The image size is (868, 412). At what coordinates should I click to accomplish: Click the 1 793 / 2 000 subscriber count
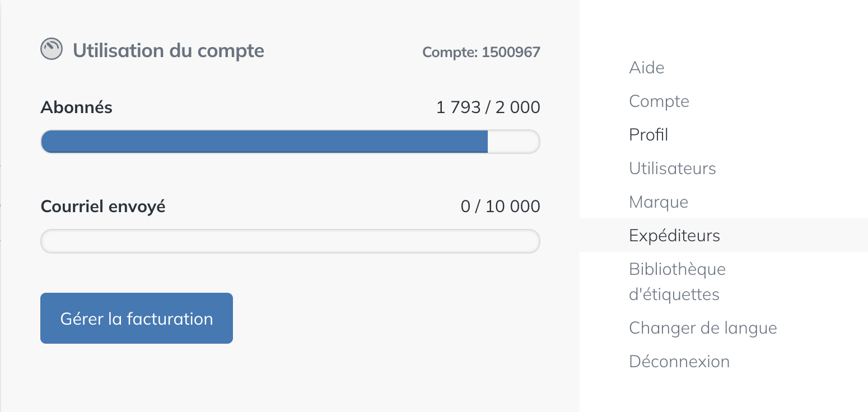[x=488, y=107]
